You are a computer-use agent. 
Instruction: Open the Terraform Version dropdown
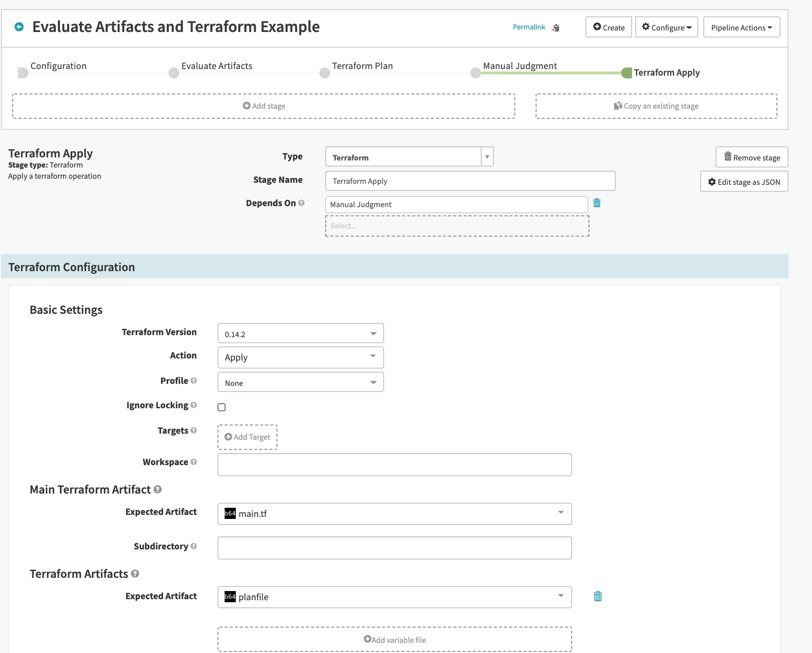[300, 334]
